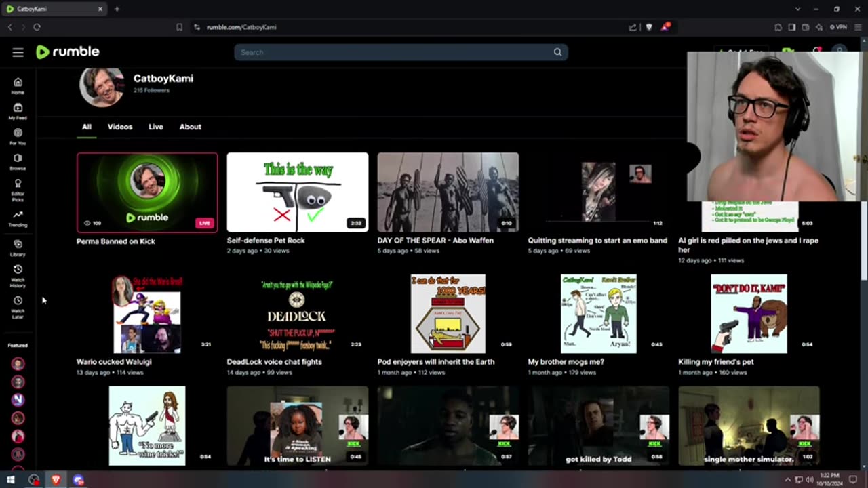Open Library in sidebar

[18, 248]
